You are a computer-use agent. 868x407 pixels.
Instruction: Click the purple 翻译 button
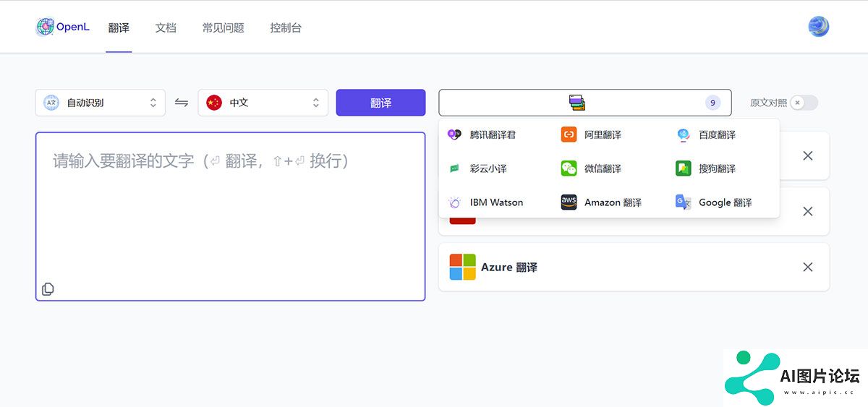tap(381, 103)
